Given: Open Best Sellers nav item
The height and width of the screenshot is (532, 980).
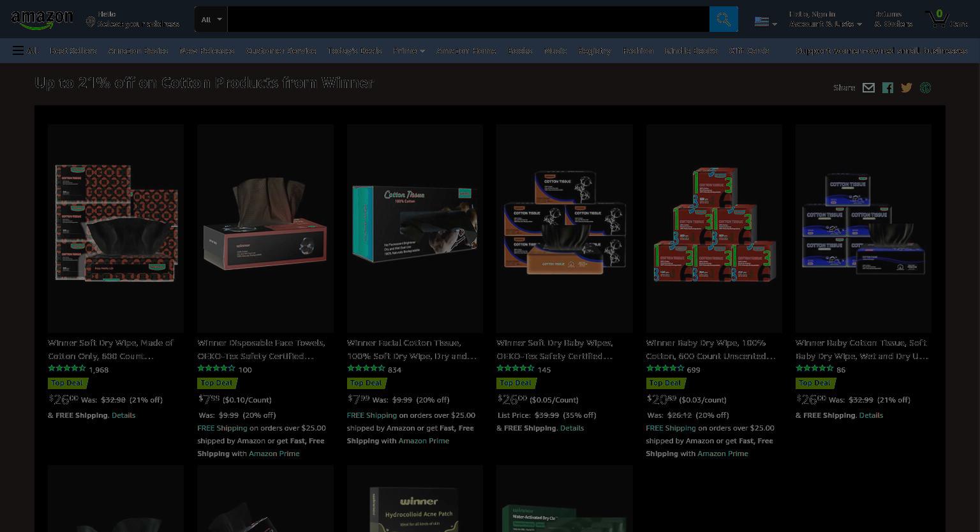Looking at the screenshot, I should [x=73, y=50].
